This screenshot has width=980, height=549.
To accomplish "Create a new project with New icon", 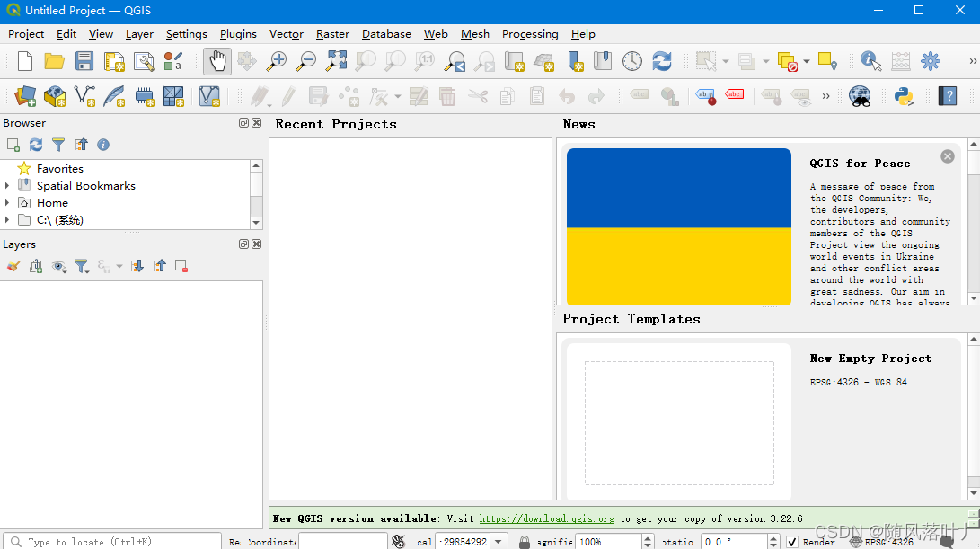I will click(x=25, y=61).
